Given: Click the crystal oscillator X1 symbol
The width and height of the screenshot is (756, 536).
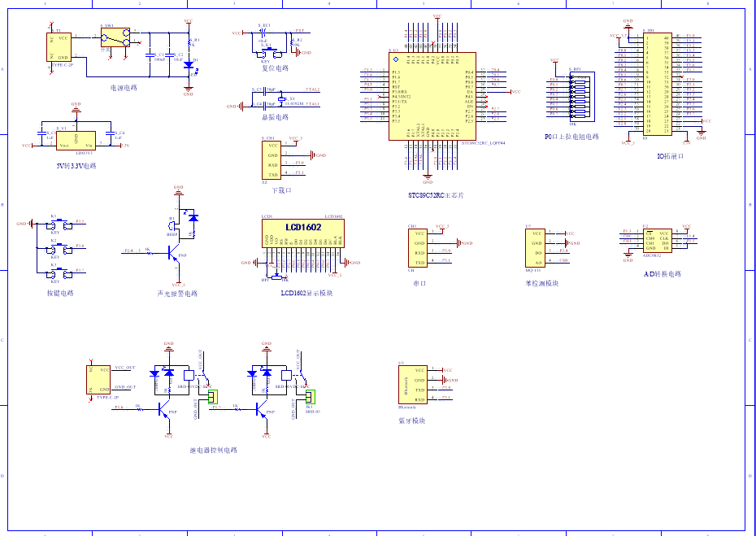Looking at the screenshot, I should [x=280, y=98].
